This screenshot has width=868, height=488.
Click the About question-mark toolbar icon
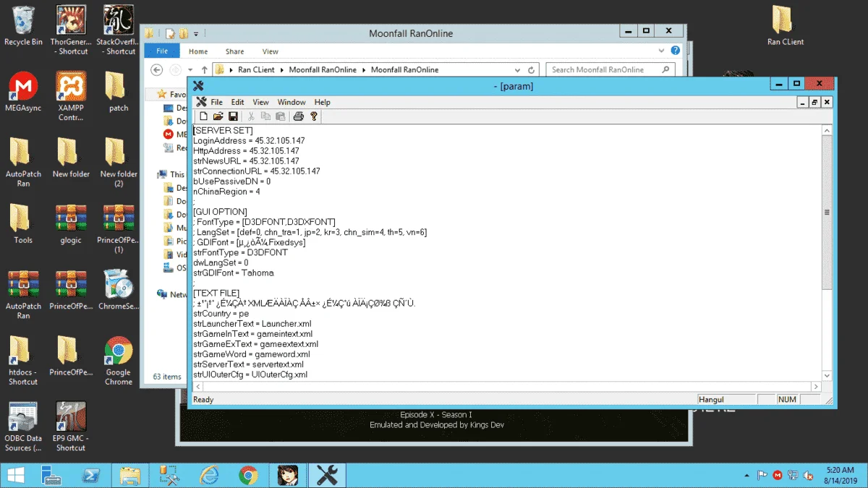point(313,116)
